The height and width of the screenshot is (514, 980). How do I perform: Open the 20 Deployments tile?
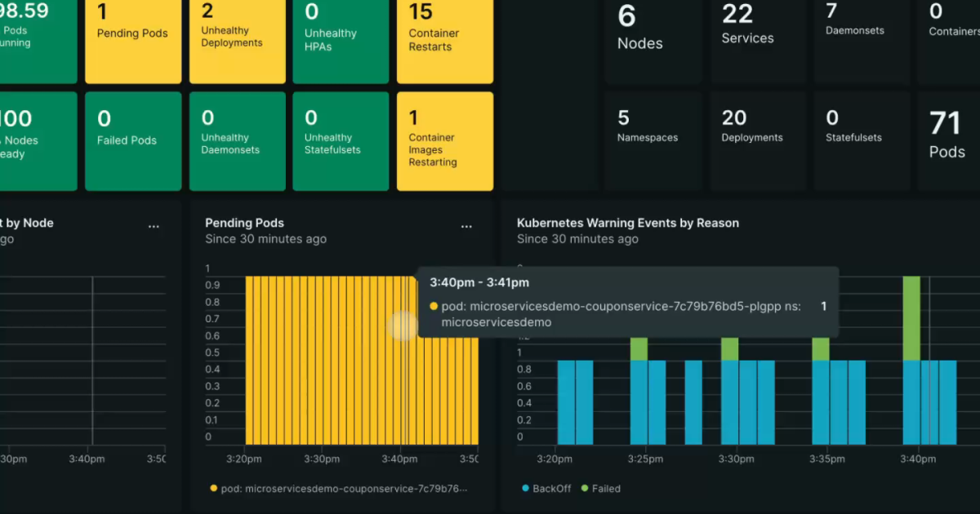point(757,139)
